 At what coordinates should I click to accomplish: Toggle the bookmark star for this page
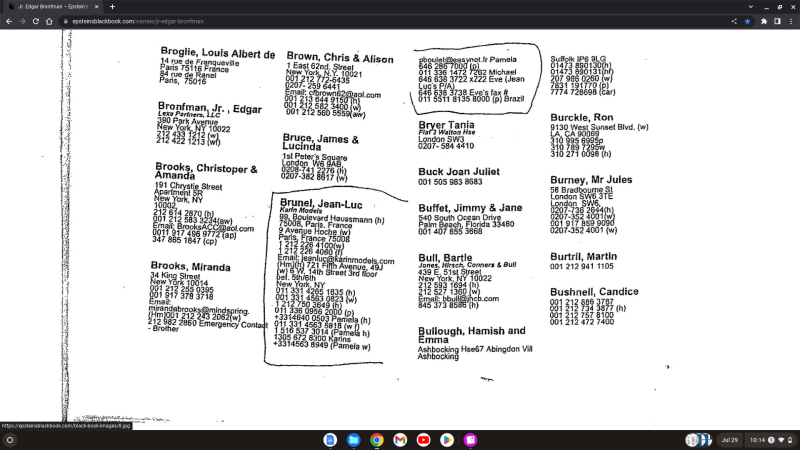(x=747, y=21)
